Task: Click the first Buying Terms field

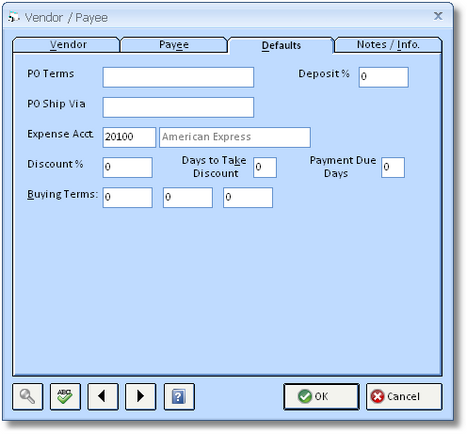Action: [127, 197]
